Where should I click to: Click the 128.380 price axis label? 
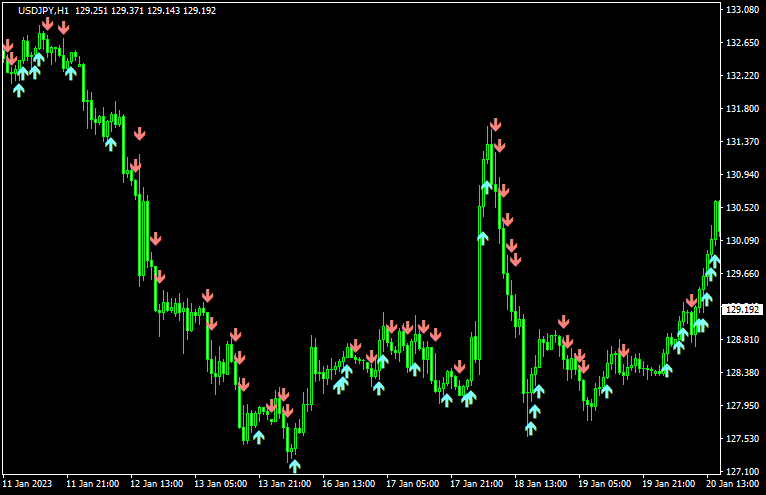742,373
